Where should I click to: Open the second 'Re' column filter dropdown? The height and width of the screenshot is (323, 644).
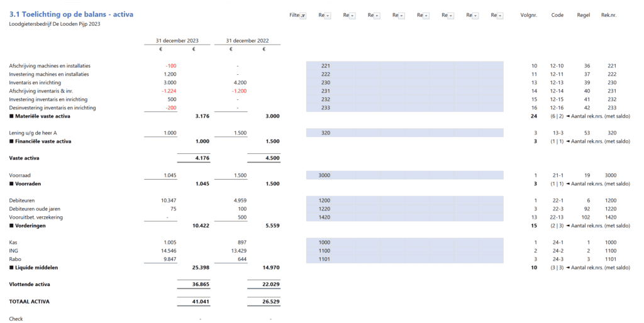point(352,15)
